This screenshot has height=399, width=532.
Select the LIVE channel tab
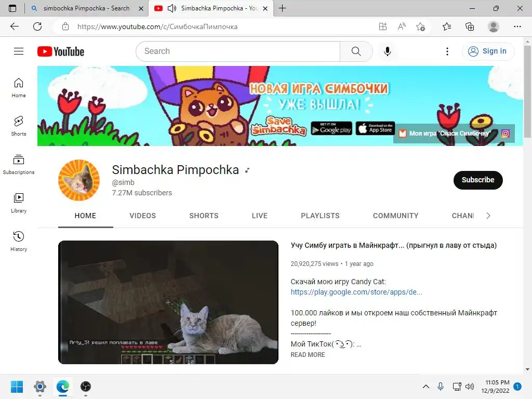[x=260, y=216]
